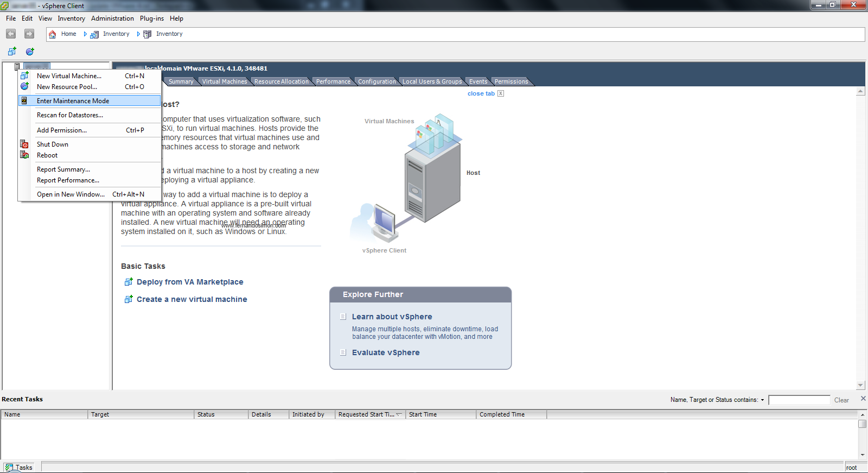Image resolution: width=868 pixels, height=473 pixels.
Task: Open the View menu
Action: (45, 18)
